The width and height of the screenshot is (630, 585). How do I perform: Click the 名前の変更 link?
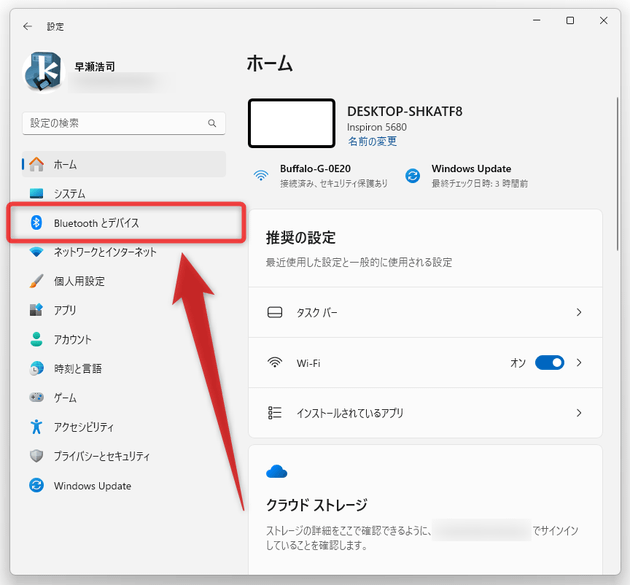[372, 141]
